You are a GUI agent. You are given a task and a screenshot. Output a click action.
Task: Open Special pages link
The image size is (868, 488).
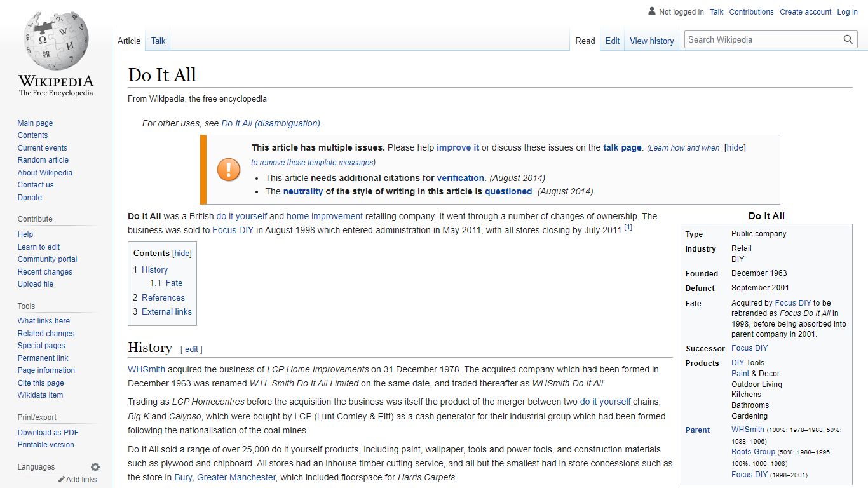tap(41, 346)
